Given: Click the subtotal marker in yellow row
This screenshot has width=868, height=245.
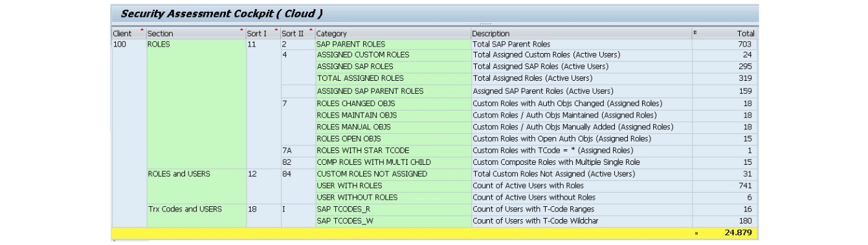Looking at the screenshot, I should [x=696, y=233].
